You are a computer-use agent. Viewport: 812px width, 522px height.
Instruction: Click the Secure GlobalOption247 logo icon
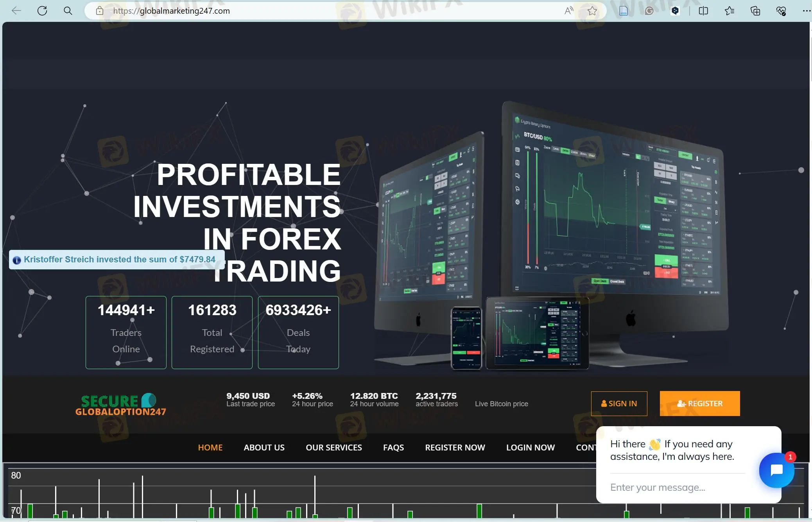[121, 404]
